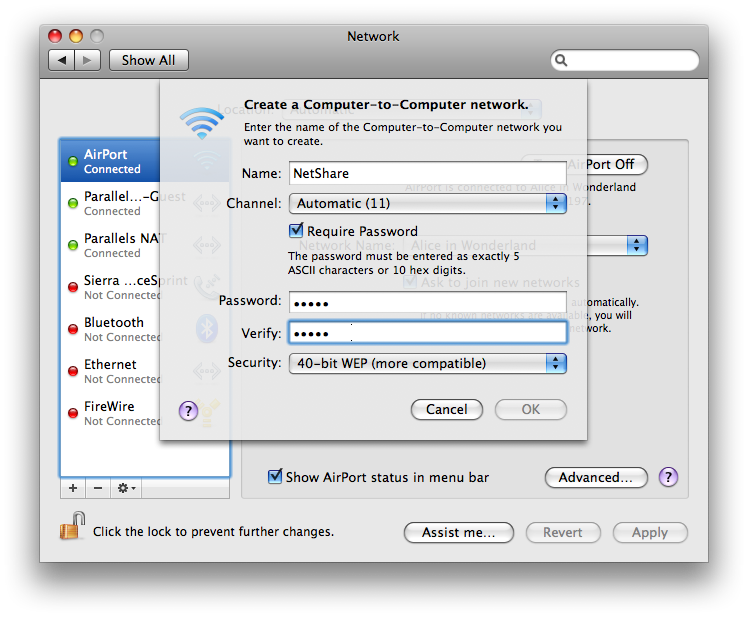Image resolution: width=748 pixels, height=617 pixels.
Task: Click the System Preferences search field
Action: 625,61
